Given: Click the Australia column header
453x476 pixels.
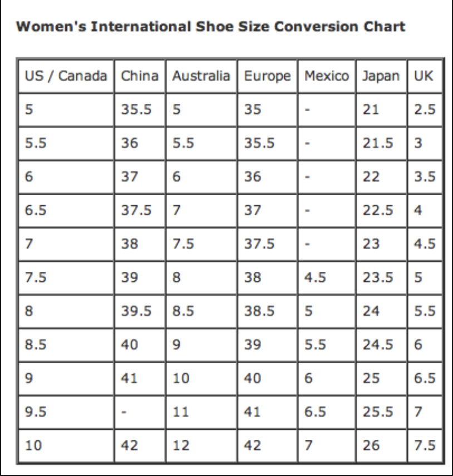Looking at the screenshot, I should (x=201, y=76).
